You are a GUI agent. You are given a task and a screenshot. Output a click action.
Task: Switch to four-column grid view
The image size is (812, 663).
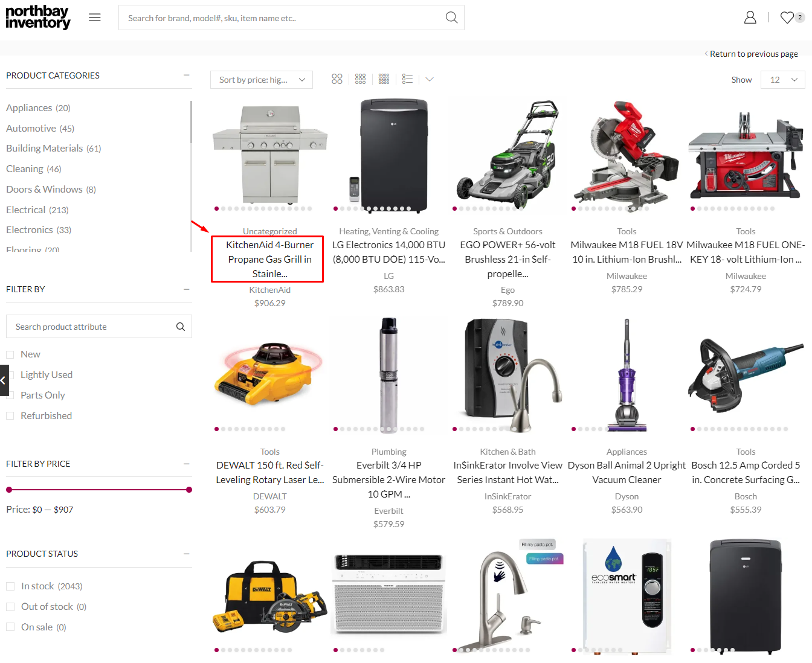click(x=384, y=79)
